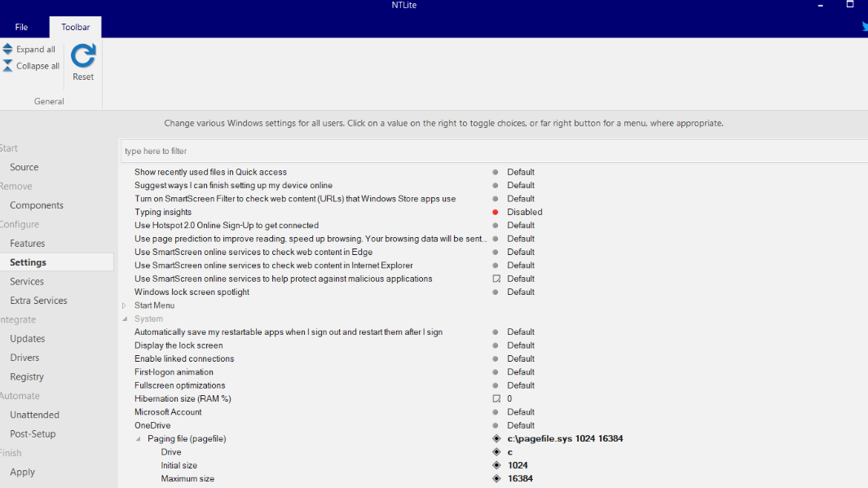Open the Features page in the sidebar

click(27, 244)
